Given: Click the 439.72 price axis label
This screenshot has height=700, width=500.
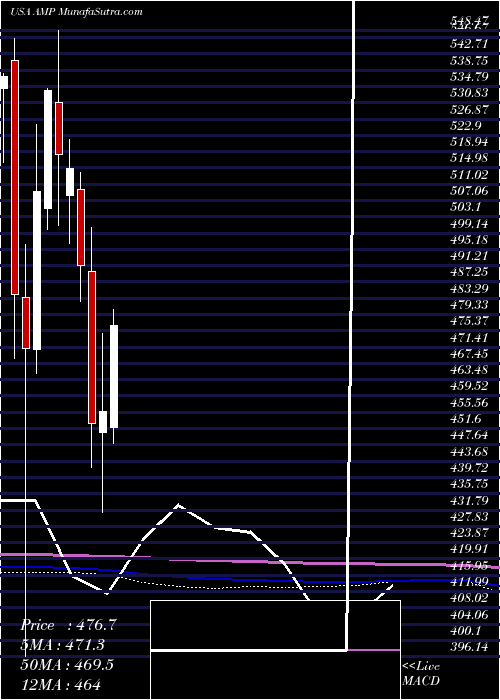Looking at the screenshot, I should click(x=470, y=469).
